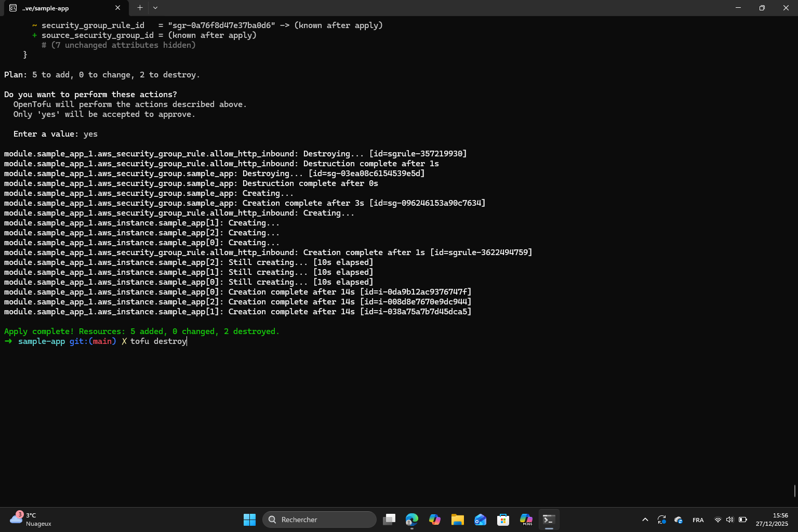Open Microsoft Edge from the taskbar
798x532 pixels.
(x=411, y=519)
